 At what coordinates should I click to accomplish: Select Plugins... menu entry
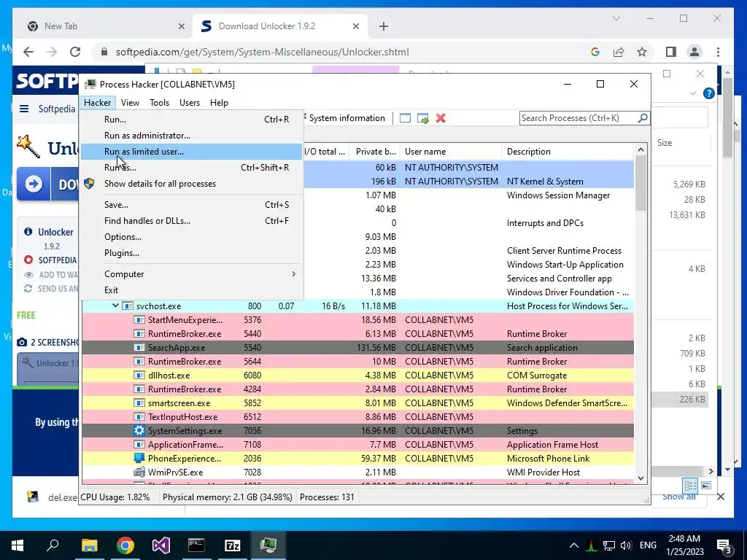pos(192,253)
